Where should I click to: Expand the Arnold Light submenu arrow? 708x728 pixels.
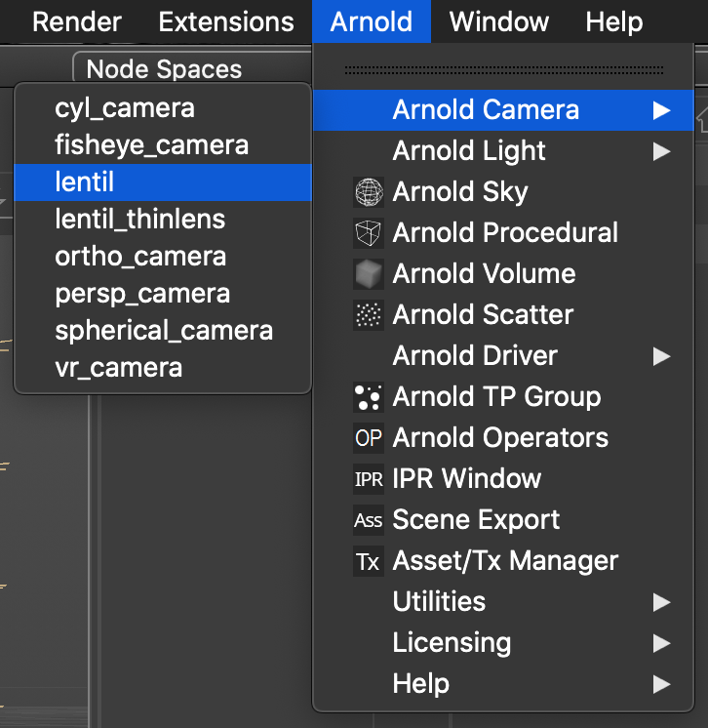tap(661, 151)
